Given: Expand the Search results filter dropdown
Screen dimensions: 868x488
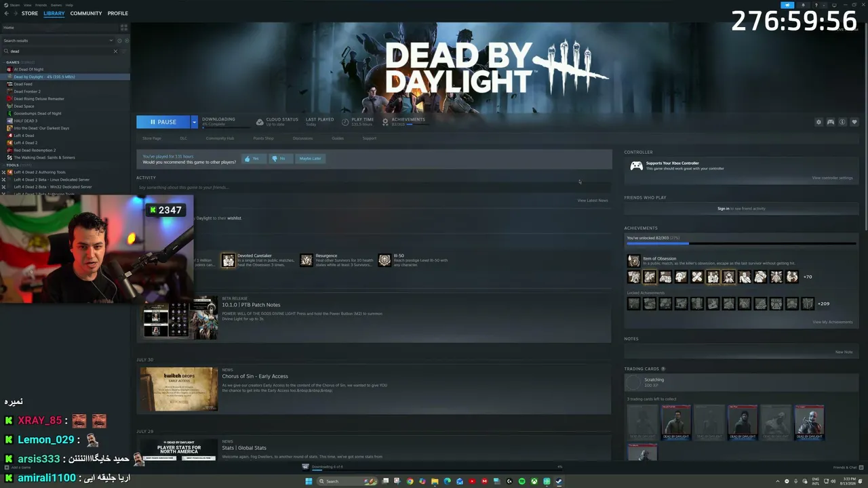Looking at the screenshot, I should click(x=111, y=41).
